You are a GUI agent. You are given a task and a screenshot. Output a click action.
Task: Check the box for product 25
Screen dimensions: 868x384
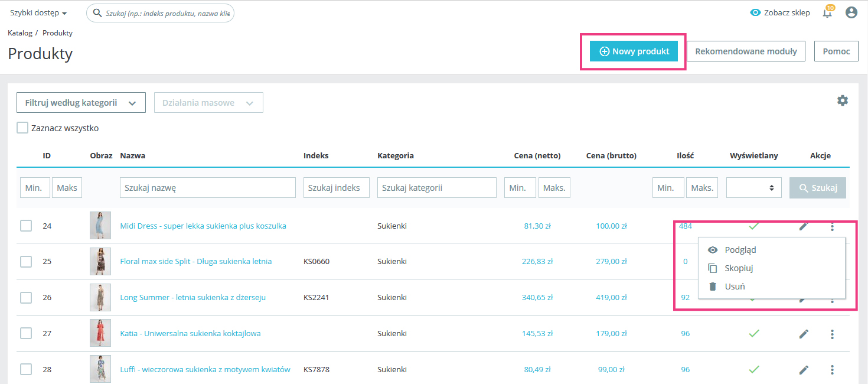26,261
